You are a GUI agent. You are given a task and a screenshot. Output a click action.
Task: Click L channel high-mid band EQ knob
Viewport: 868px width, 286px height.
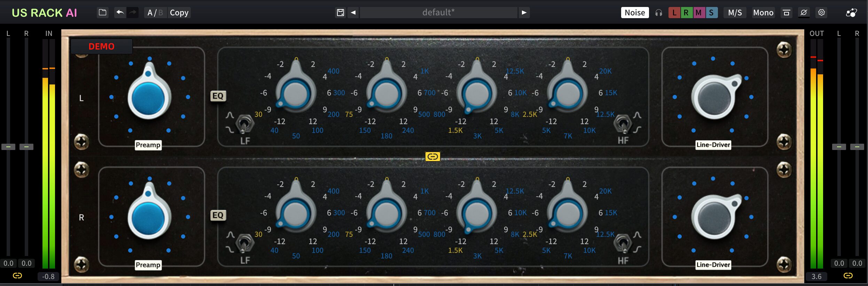click(x=477, y=93)
